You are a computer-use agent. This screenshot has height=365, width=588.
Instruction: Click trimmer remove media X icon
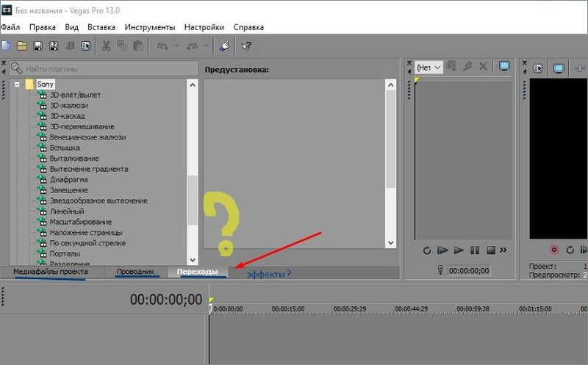pos(483,67)
